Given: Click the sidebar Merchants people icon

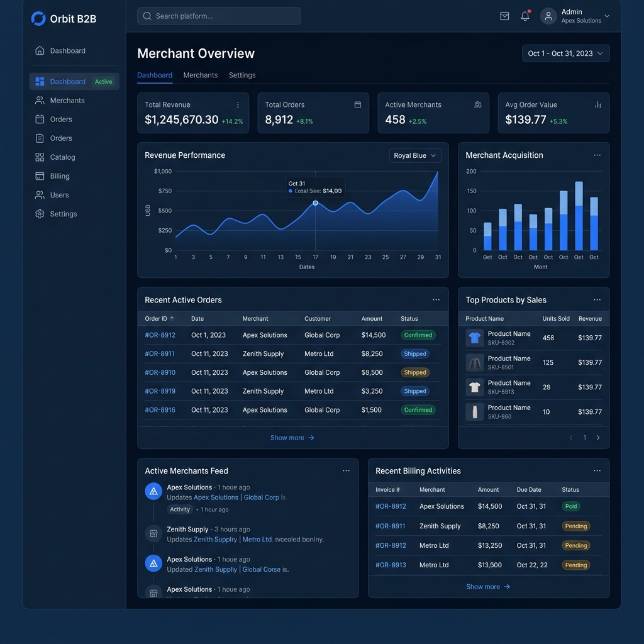Looking at the screenshot, I should 40,100.
